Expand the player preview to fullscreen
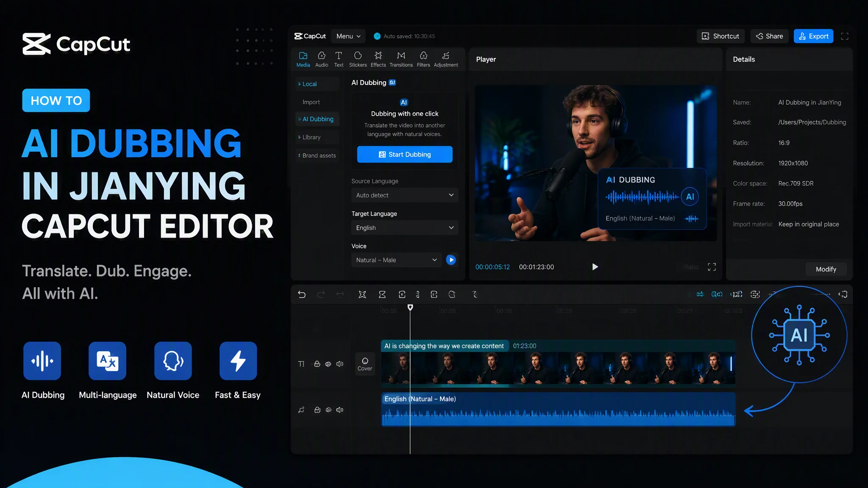 coord(712,267)
